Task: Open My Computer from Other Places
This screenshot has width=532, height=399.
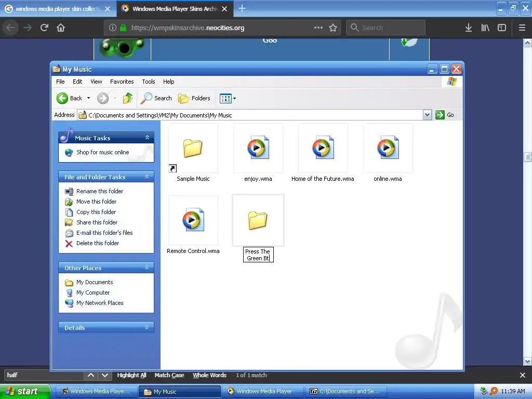Action: 93,292
